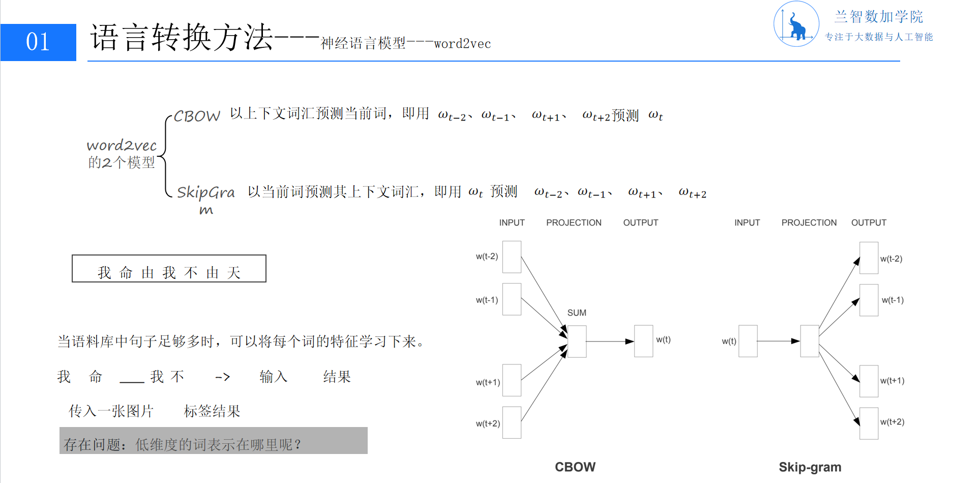Click the w(t-2) input box in CBOW diagram
This screenshot has height=483, width=980.
[x=512, y=257]
